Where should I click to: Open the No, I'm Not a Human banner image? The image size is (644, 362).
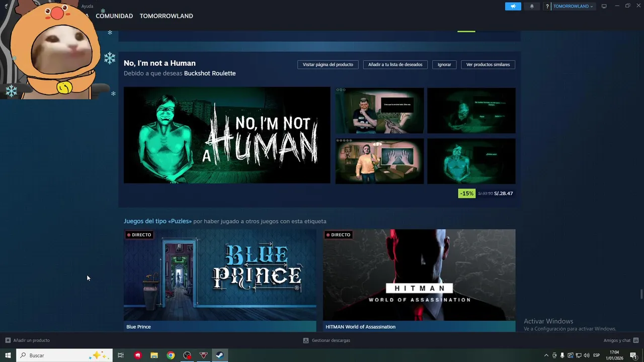[x=227, y=135]
